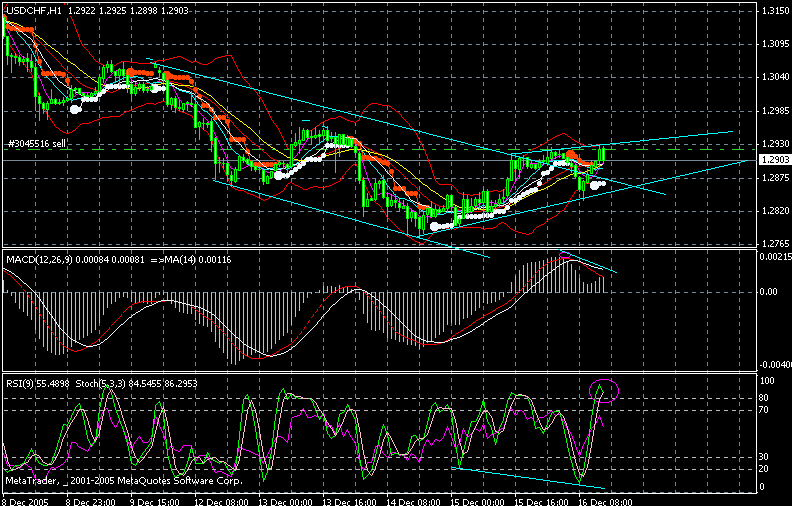Click the 1.3150 price scale label
This screenshot has width=792, height=506.
(x=772, y=11)
